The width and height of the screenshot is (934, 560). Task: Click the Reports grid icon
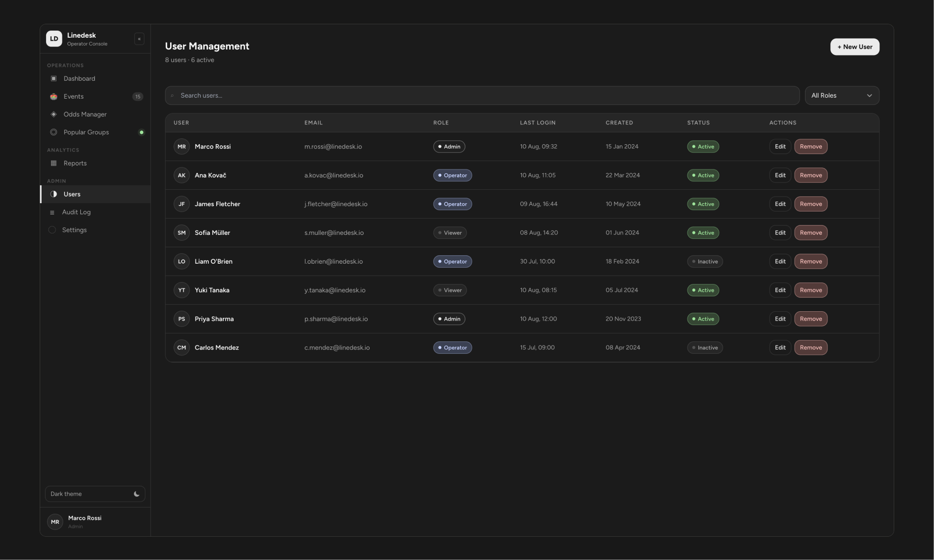tap(54, 163)
